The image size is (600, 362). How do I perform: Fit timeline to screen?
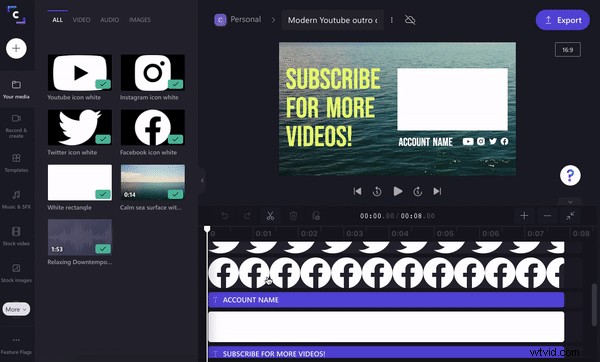coord(570,216)
